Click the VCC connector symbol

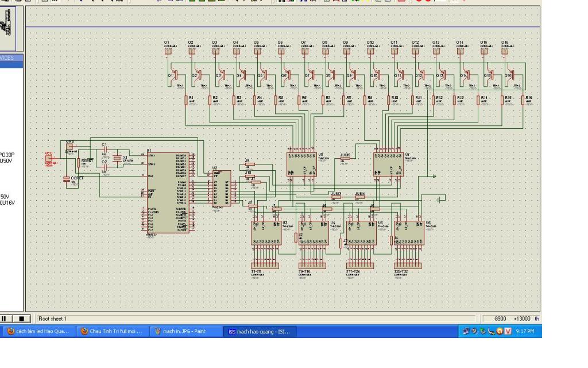[x=49, y=158]
